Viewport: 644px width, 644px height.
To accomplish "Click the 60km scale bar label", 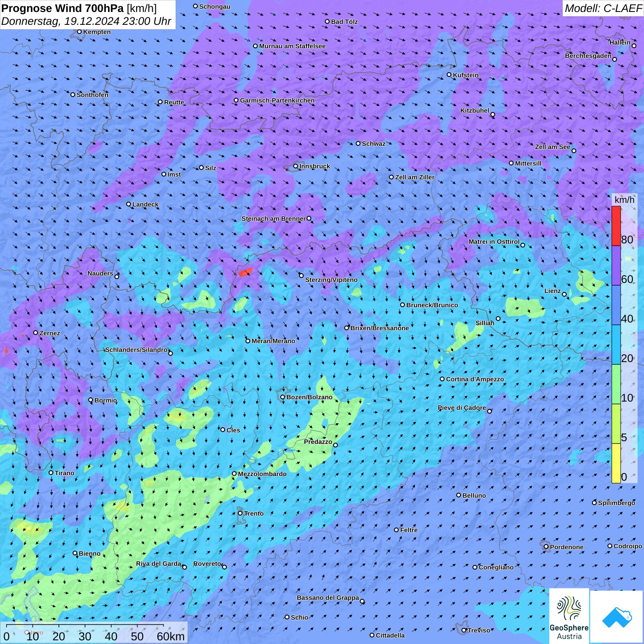I will coord(171,636).
